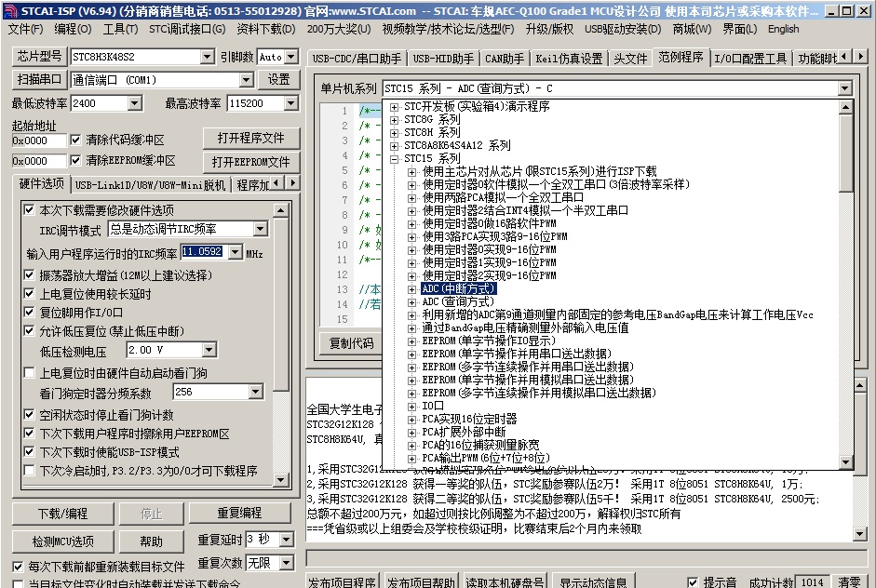Open 低压检测电压 2.00 V dropdown
This screenshot has width=876, height=588.
coord(209,350)
